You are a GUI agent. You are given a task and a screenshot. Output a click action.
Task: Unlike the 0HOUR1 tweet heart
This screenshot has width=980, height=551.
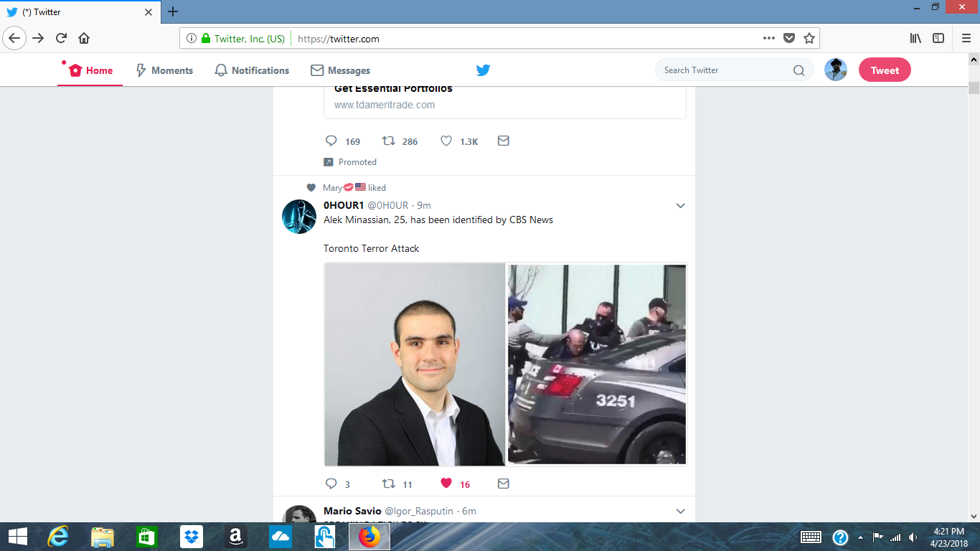[446, 484]
